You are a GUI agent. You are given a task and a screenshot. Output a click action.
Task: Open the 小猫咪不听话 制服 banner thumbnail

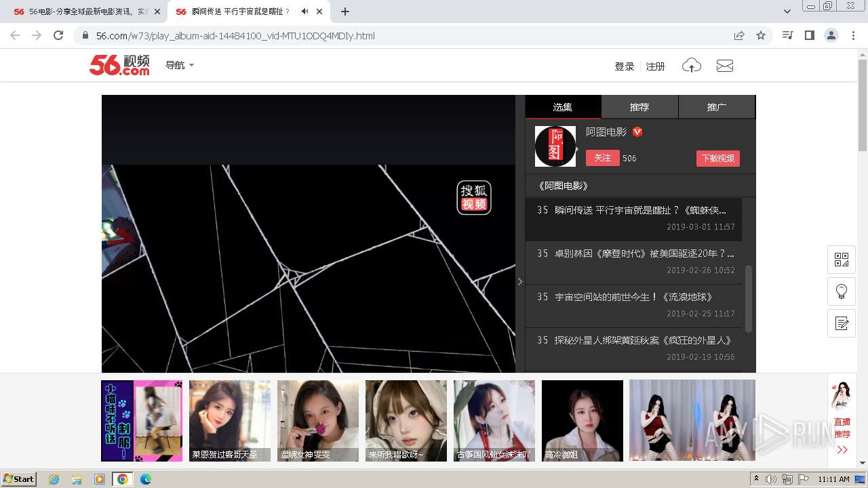[x=142, y=421]
